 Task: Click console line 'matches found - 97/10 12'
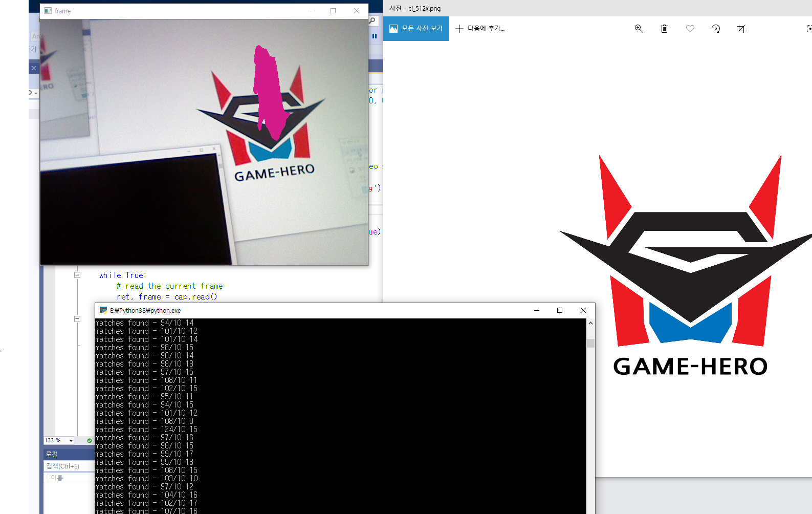[144, 486]
